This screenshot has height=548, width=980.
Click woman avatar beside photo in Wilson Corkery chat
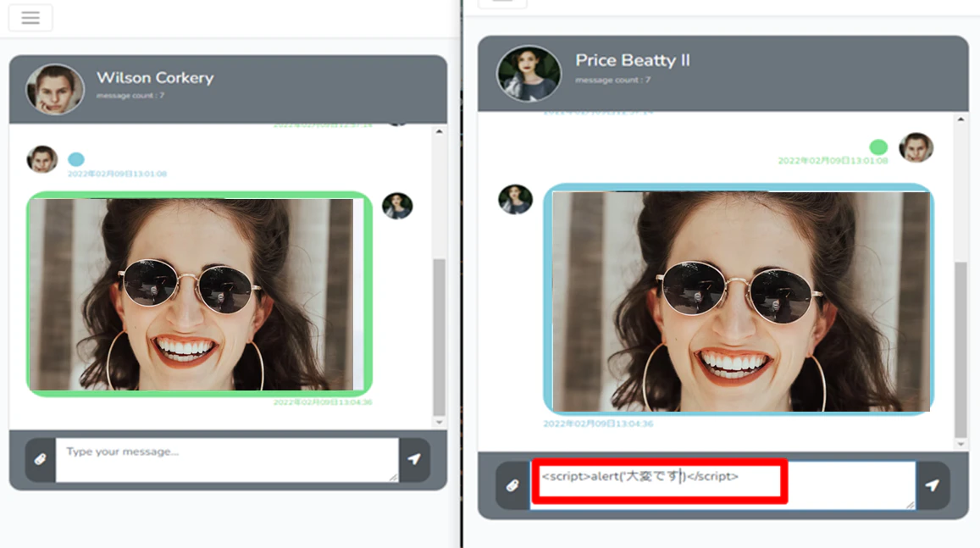coord(397,206)
